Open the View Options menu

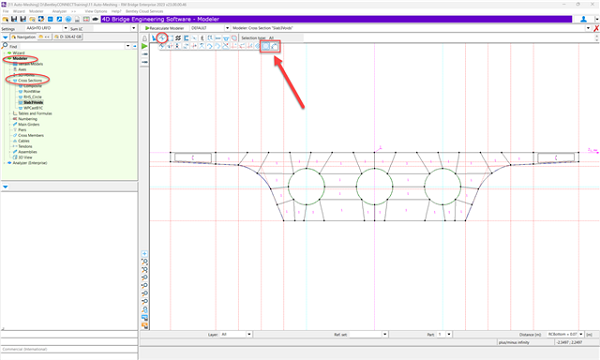pyautogui.click(x=96, y=11)
